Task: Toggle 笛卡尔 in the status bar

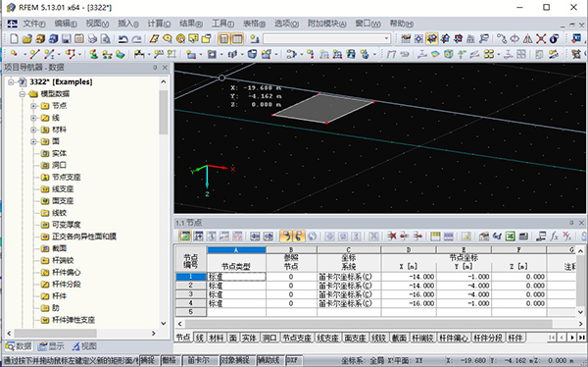Action: 199,360
